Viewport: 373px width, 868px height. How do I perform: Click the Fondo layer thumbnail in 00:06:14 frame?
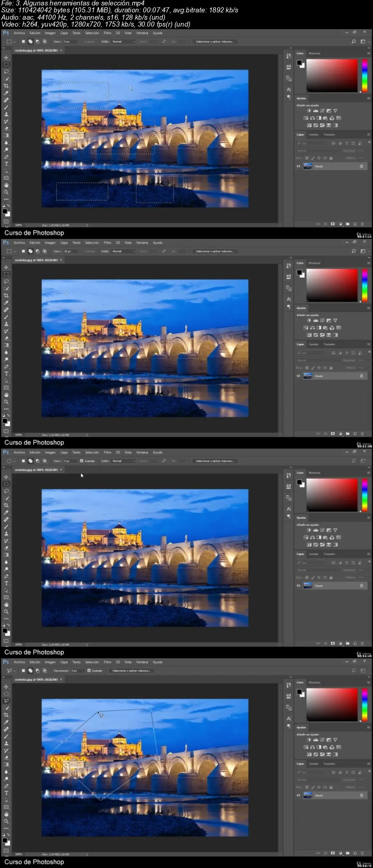click(308, 795)
